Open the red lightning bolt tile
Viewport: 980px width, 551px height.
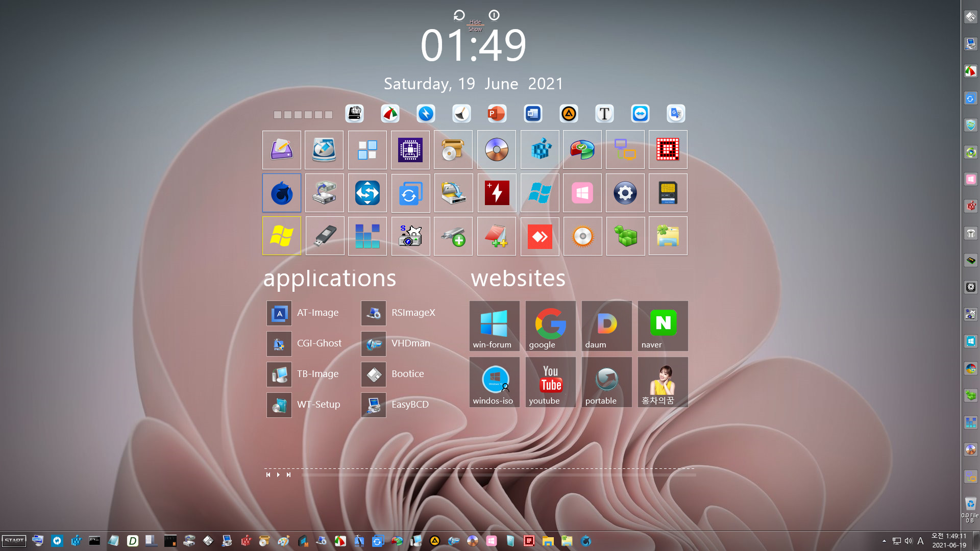[x=497, y=193]
